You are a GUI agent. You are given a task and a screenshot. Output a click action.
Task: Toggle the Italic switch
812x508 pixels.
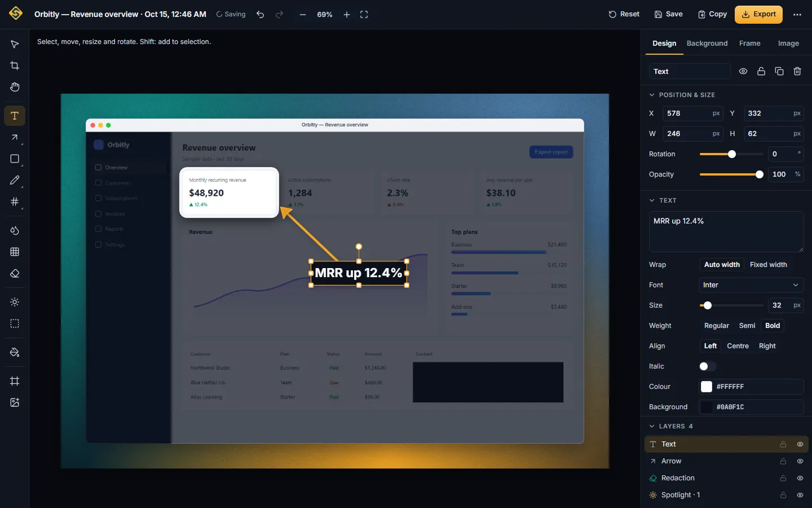click(x=708, y=366)
